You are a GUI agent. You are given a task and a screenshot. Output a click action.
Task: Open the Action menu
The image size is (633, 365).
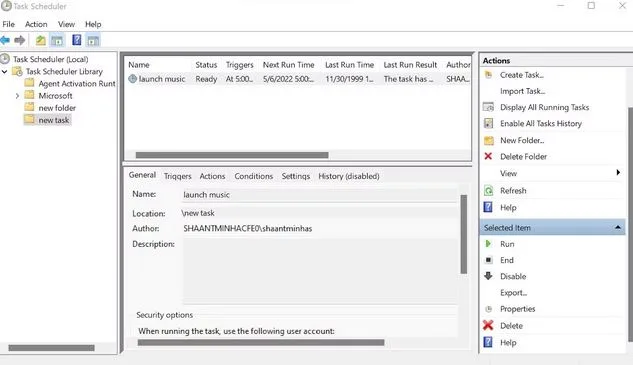[x=36, y=24]
